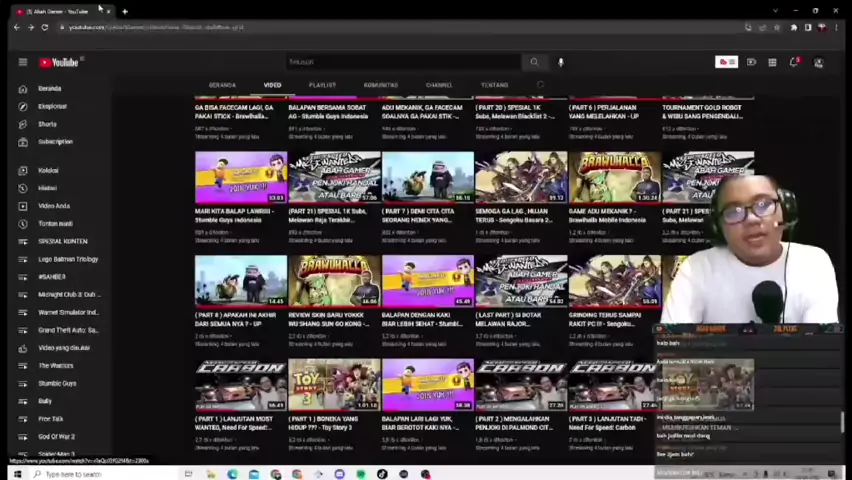Activate voice search microphone icon
This screenshot has width=852, height=480.
(x=560, y=62)
